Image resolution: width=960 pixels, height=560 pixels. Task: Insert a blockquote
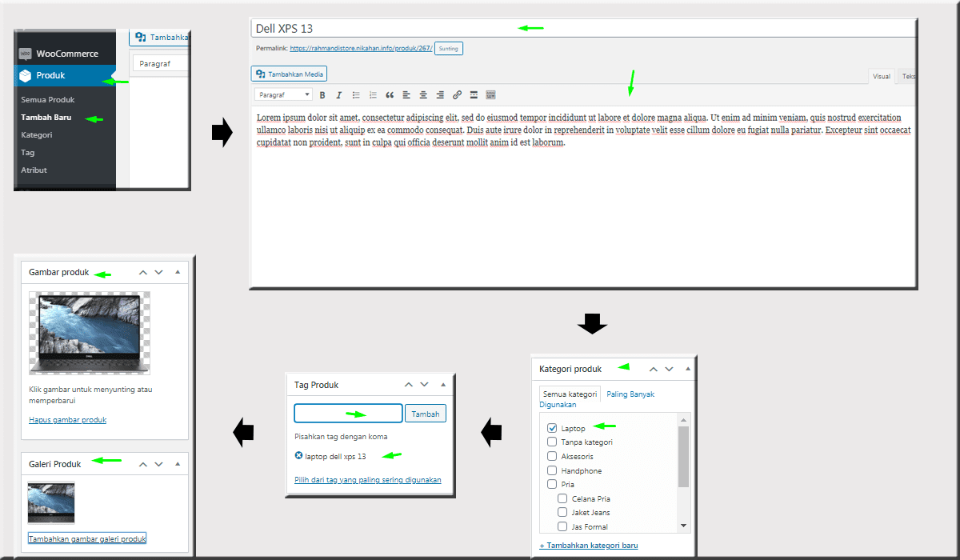(x=390, y=94)
